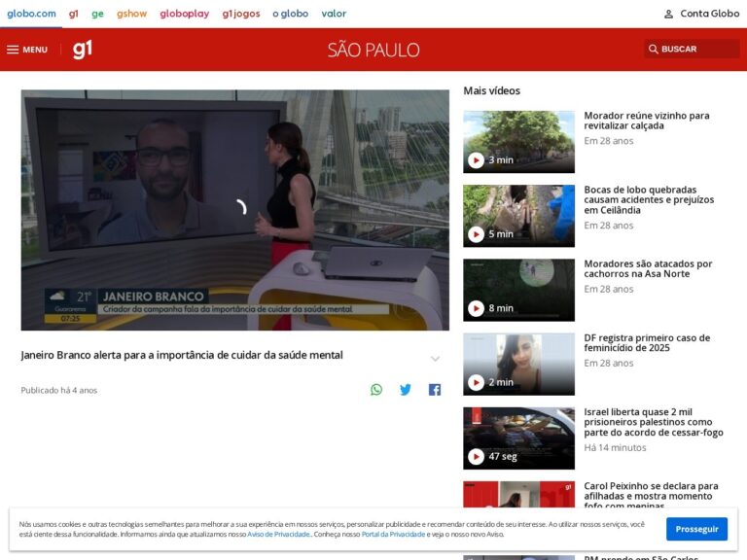Click the Prosseguir cookie button

coord(696,529)
